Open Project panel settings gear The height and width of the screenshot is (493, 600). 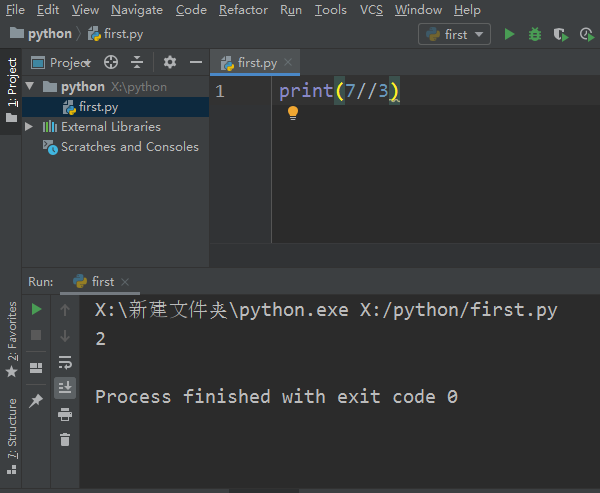pyautogui.click(x=169, y=62)
